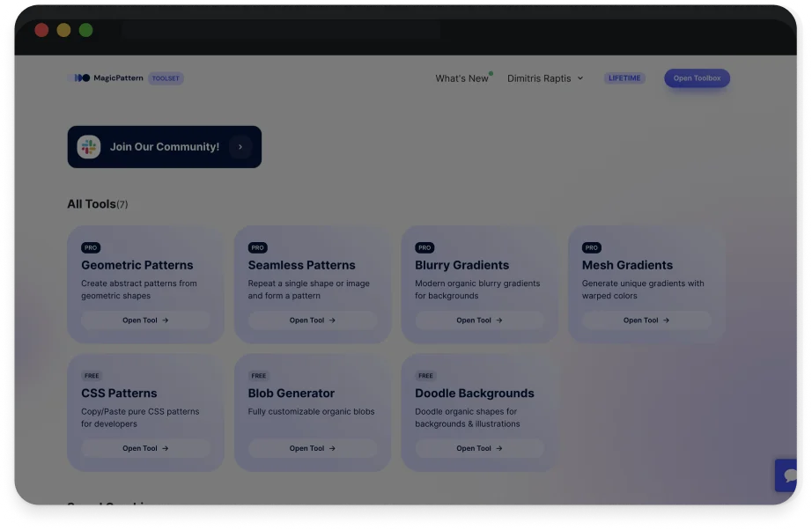Click the PRO badge on Mesh Gradients

(592, 248)
